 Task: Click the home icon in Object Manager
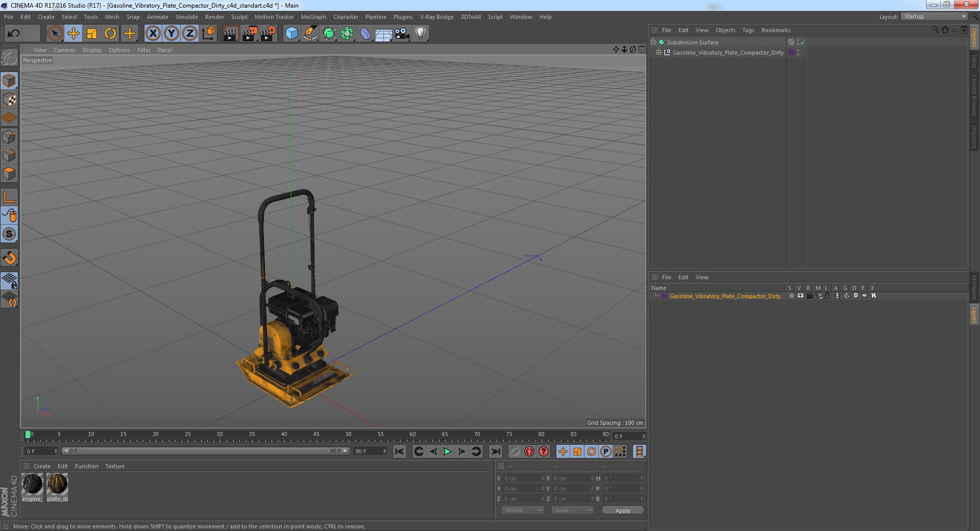945,30
